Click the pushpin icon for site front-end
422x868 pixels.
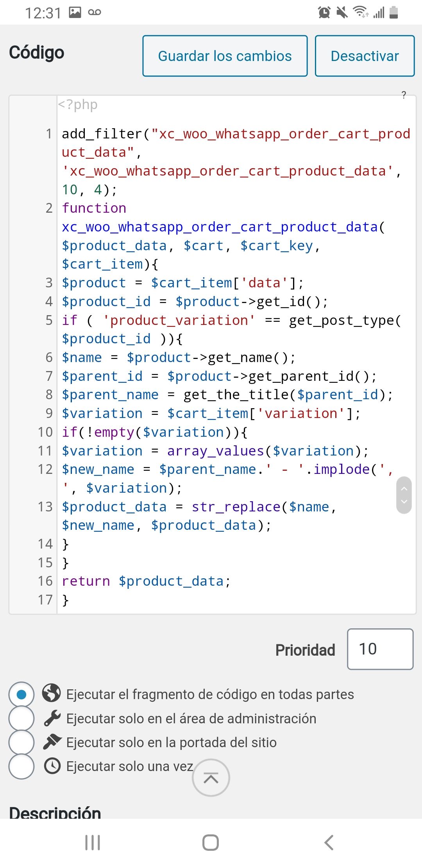click(x=52, y=742)
